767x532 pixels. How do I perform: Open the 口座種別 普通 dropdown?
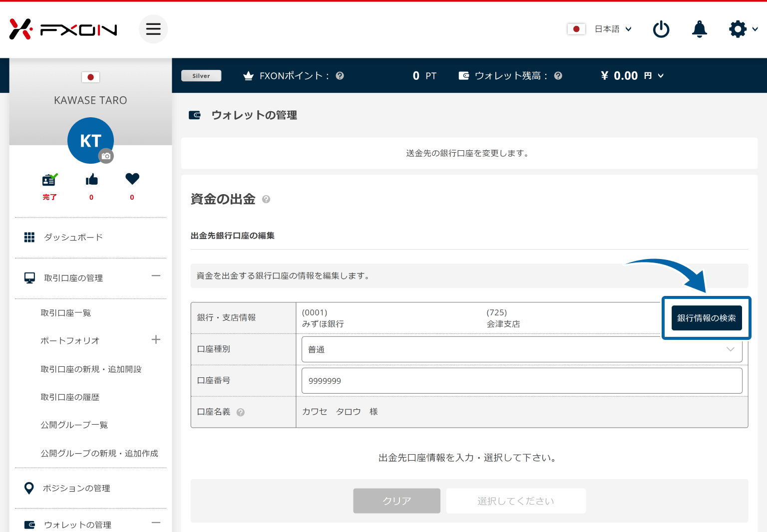(522, 349)
